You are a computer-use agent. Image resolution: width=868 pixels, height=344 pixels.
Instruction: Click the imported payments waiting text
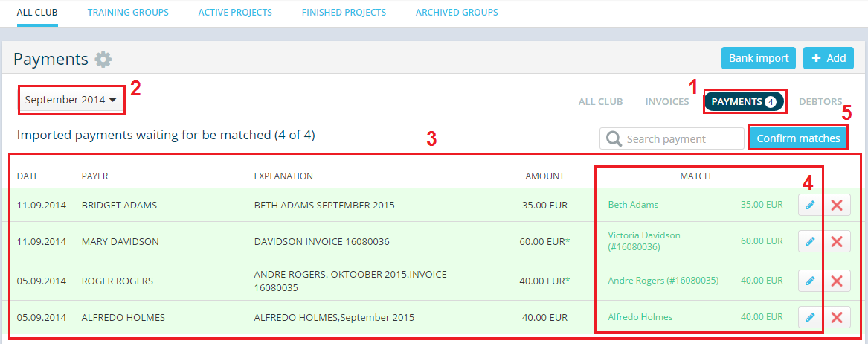[166, 136]
